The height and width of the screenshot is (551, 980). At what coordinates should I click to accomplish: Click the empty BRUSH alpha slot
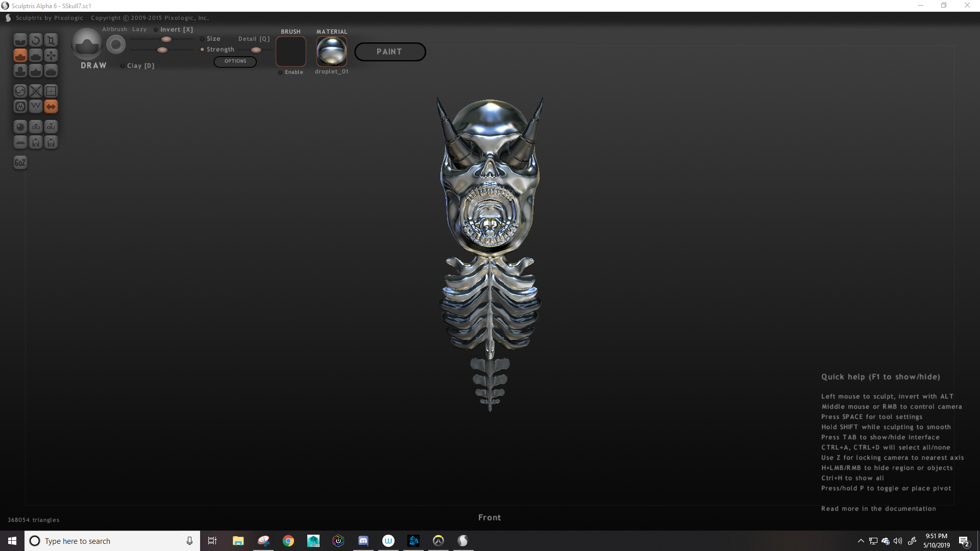point(291,52)
